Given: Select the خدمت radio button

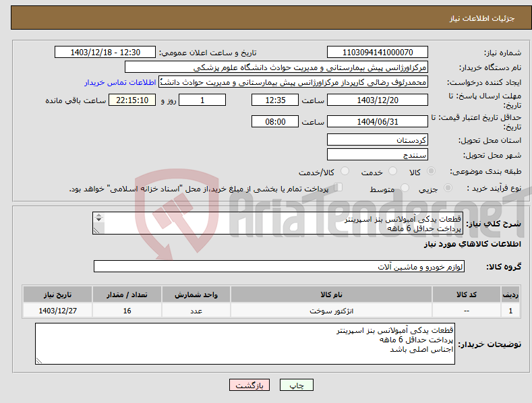Looking at the screenshot, I should tap(392, 171).
